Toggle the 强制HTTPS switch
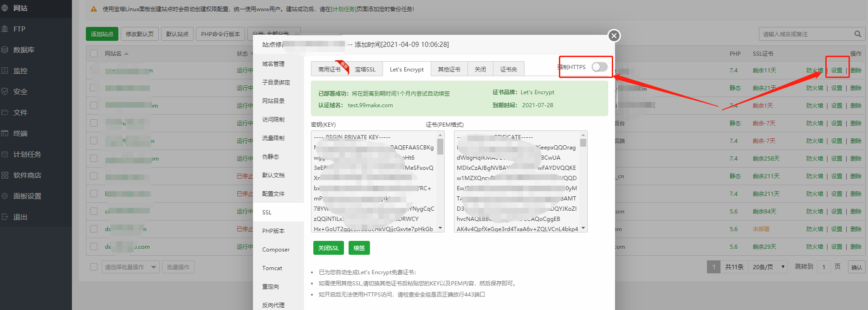868x310 pixels. point(599,67)
